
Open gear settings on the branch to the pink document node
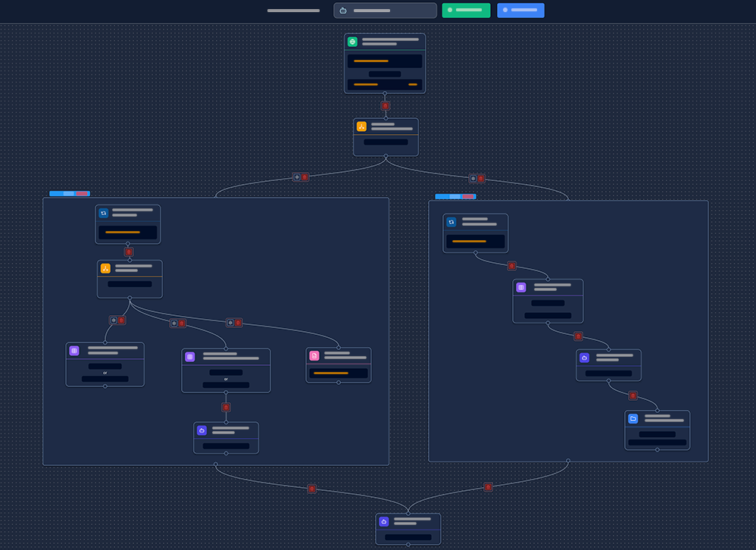coord(230,323)
